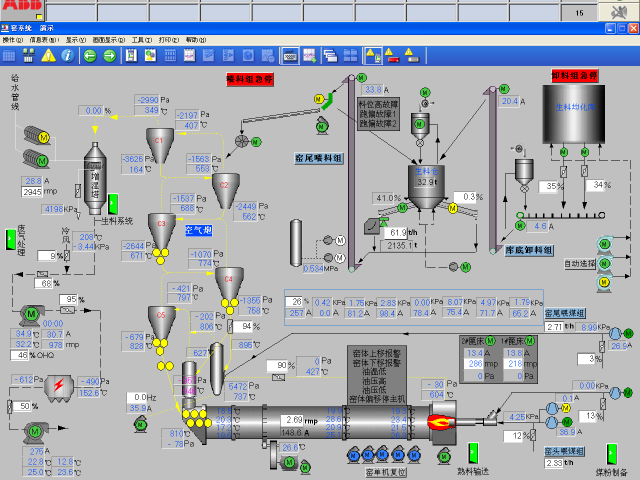Click the 卸料组急停 emergency stop button

click(x=575, y=76)
